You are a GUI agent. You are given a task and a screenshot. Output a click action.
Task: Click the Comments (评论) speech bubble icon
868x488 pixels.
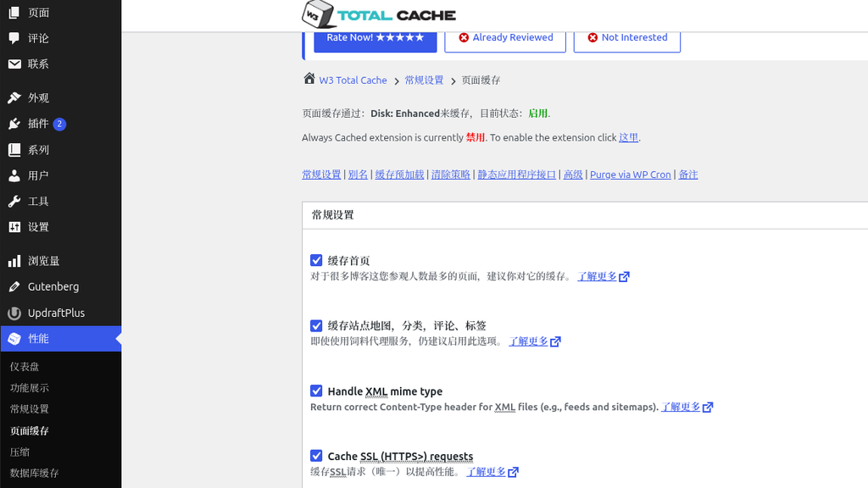[x=14, y=38]
